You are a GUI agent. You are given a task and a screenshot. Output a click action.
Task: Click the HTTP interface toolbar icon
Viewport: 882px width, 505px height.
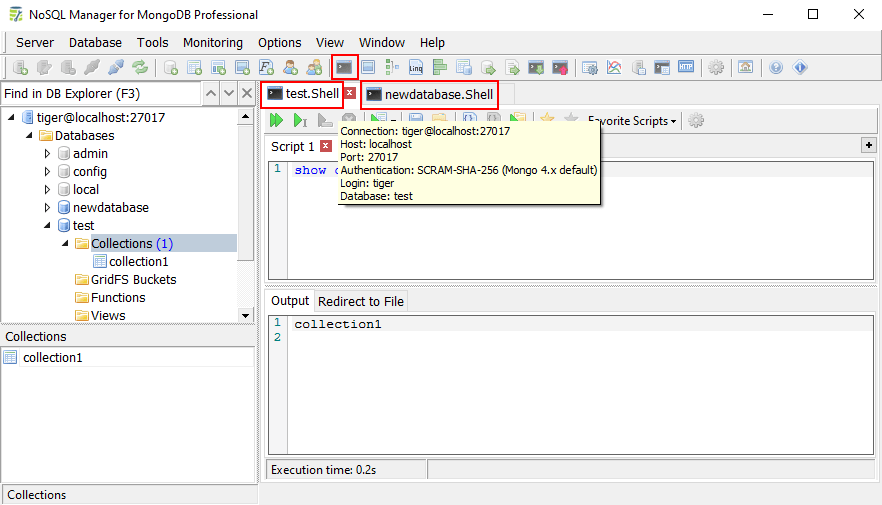point(686,67)
